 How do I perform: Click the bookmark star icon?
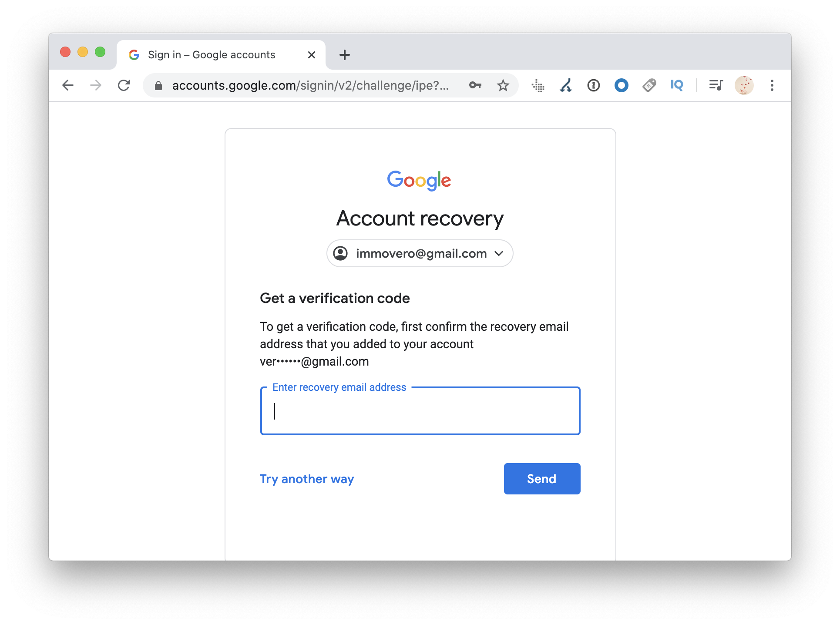coord(502,85)
